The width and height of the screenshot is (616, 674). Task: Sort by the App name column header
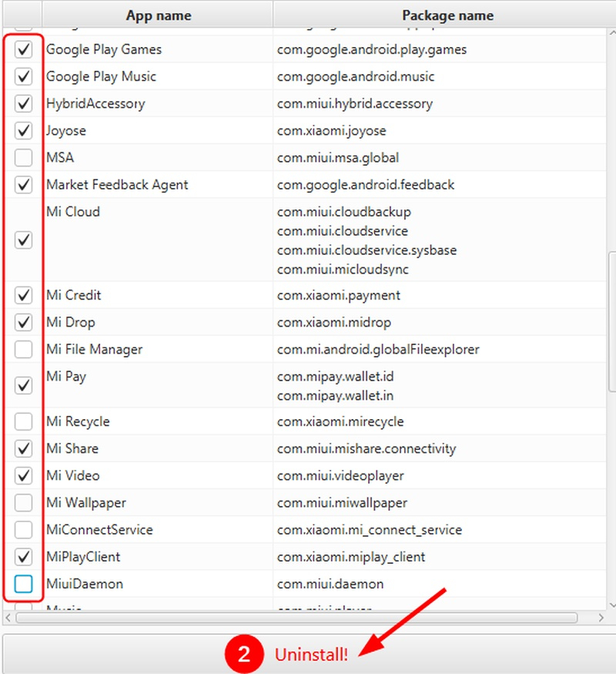click(x=158, y=15)
